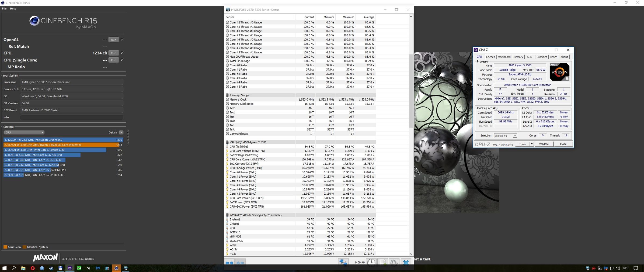
Task: Open Windows Start menu
Action: 4,268
